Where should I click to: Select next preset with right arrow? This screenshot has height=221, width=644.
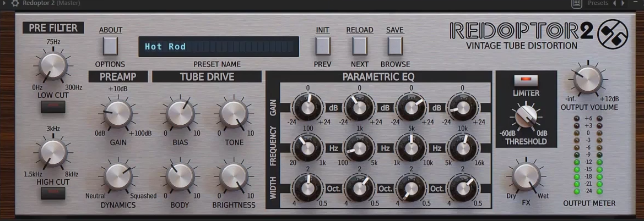point(624,4)
